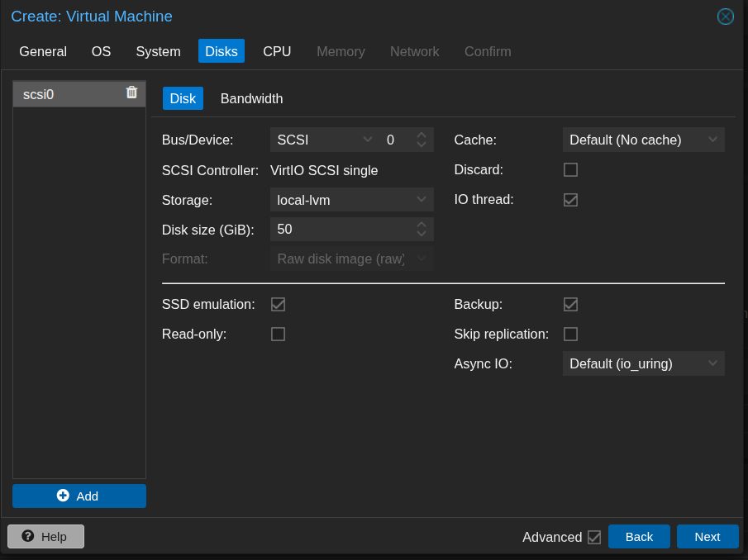The image size is (748, 560).
Task: Add a new disk
Action: (x=79, y=496)
